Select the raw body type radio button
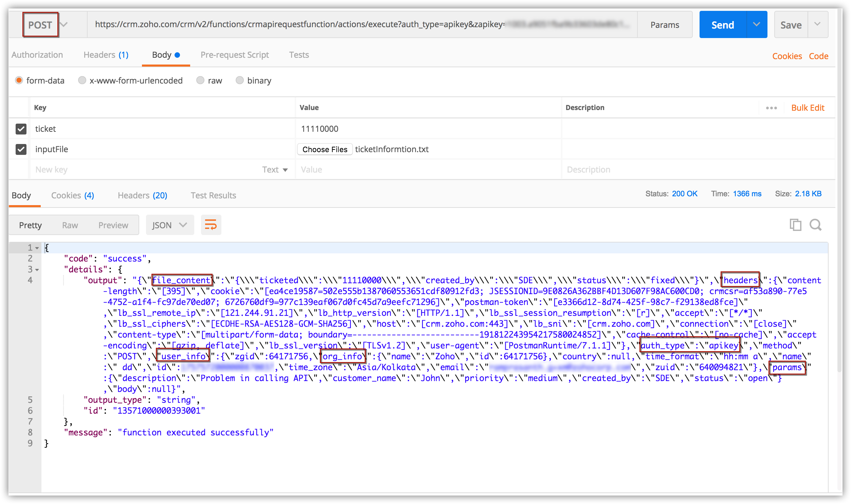The image size is (851, 504). point(200,80)
